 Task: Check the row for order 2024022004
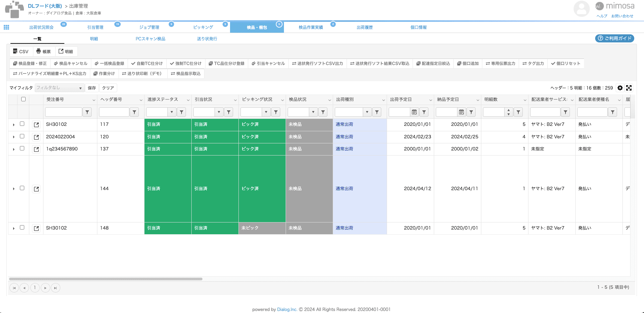[x=22, y=136]
